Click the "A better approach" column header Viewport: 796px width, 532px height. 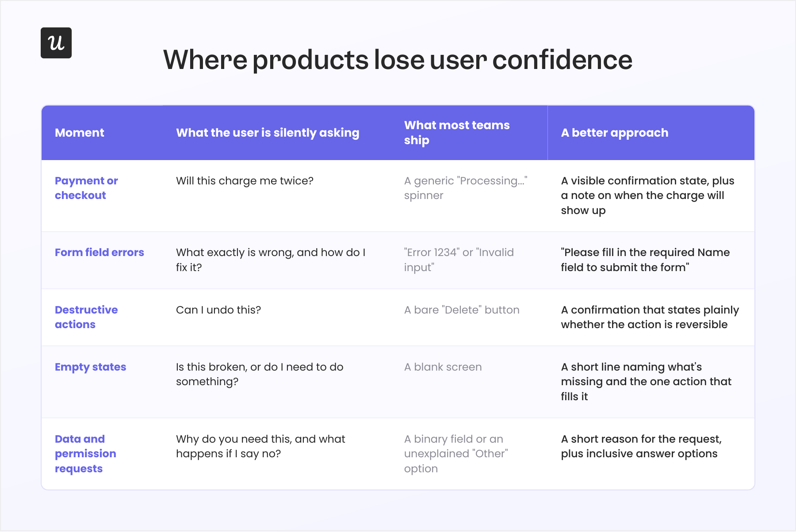pos(615,133)
